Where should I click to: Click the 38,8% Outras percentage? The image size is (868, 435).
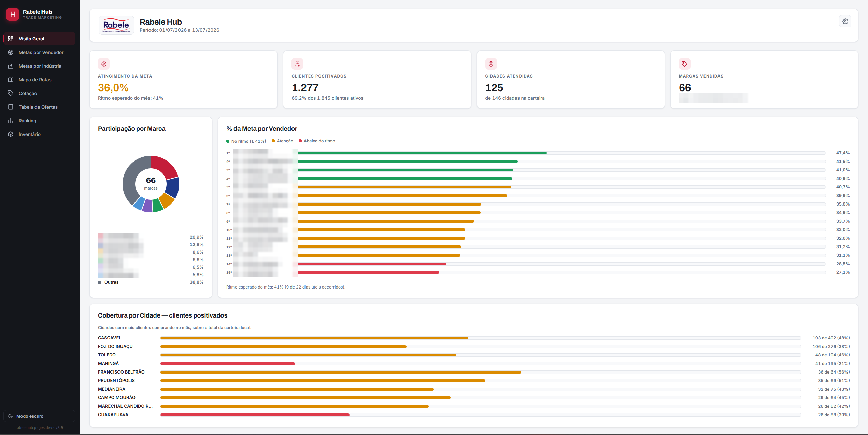[x=197, y=282]
